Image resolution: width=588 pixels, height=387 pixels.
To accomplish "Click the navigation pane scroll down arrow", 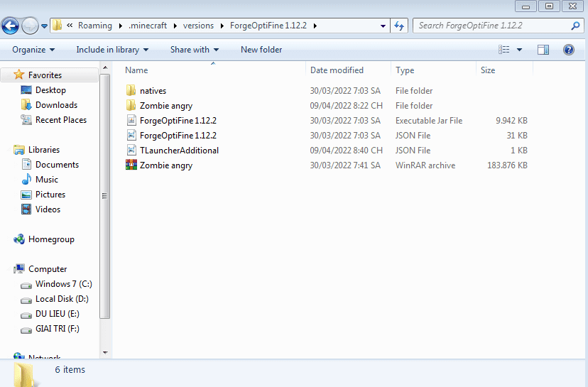I will (x=105, y=352).
